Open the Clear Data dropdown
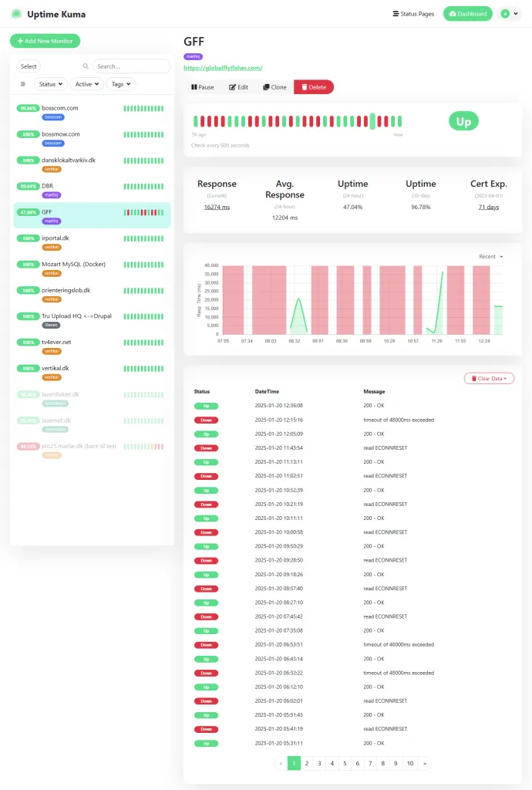This screenshot has width=532, height=790. 489,378
